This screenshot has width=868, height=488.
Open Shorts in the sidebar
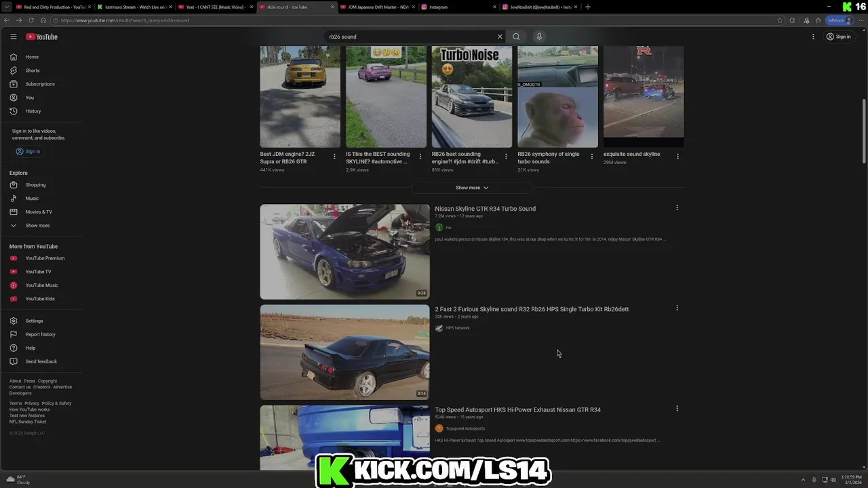click(32, 70)
